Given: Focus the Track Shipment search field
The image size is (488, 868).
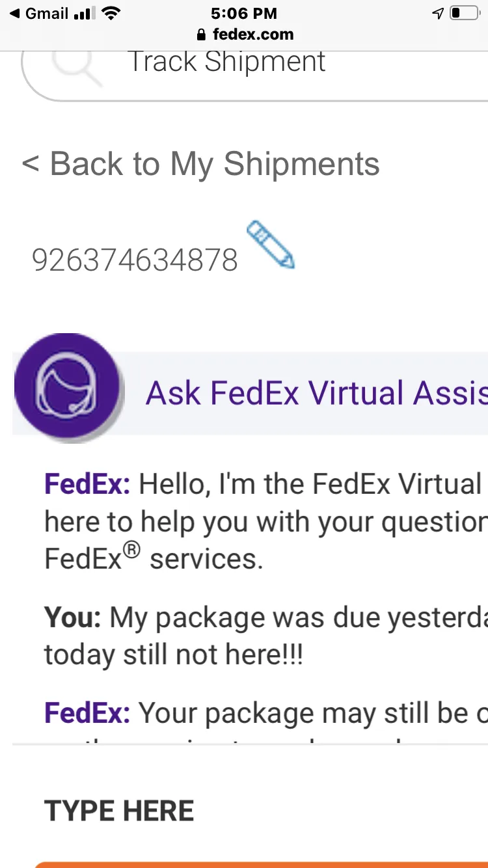Looking at the screenshot, I should coord(255,72).
